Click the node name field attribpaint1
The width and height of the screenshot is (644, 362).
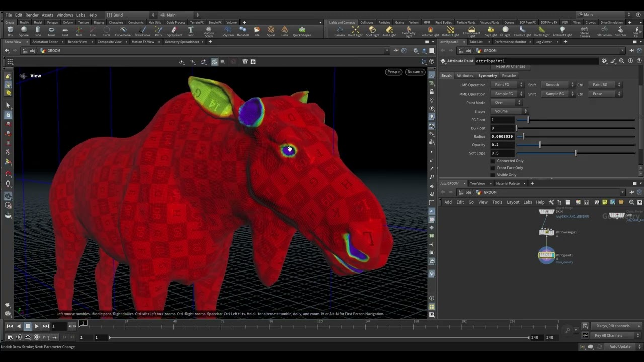(x=536, y=61)
